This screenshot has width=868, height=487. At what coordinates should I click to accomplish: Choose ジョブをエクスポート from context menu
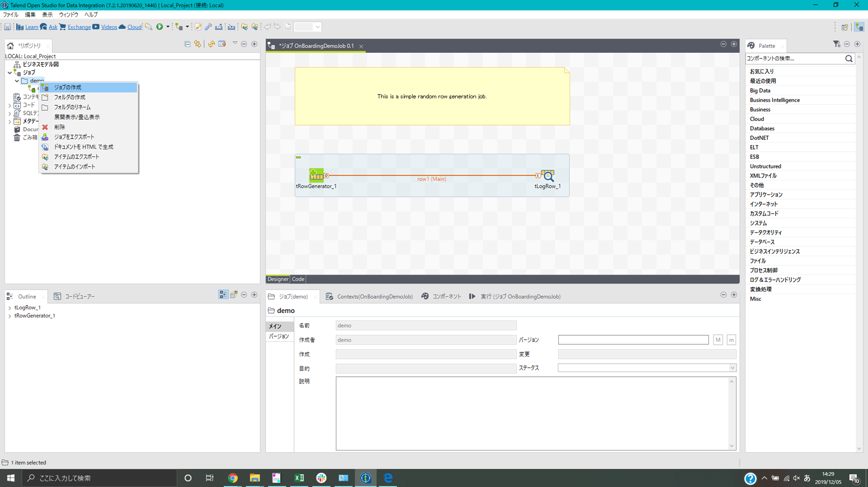88,137
